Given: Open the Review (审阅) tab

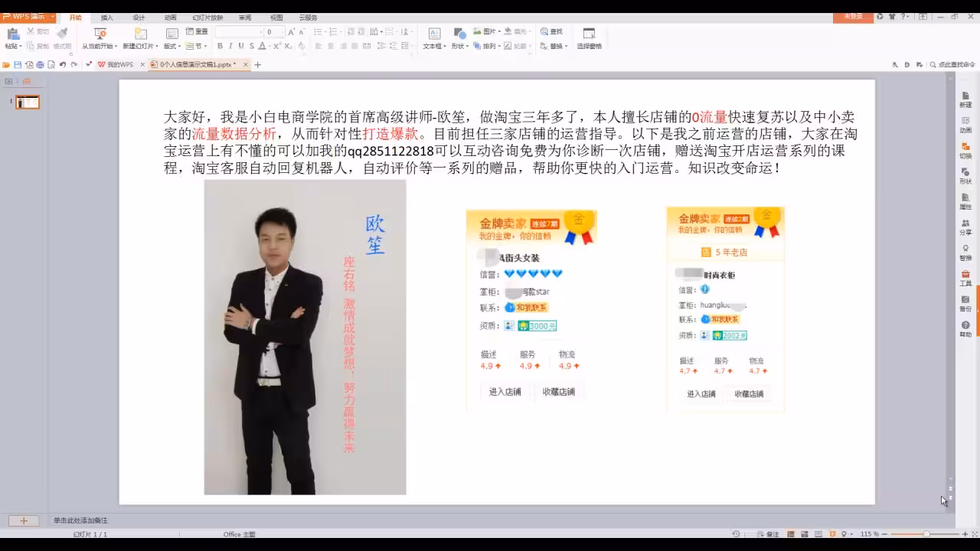Looking at the screenshot, I should pyautogui.click(x=245, y=17).
